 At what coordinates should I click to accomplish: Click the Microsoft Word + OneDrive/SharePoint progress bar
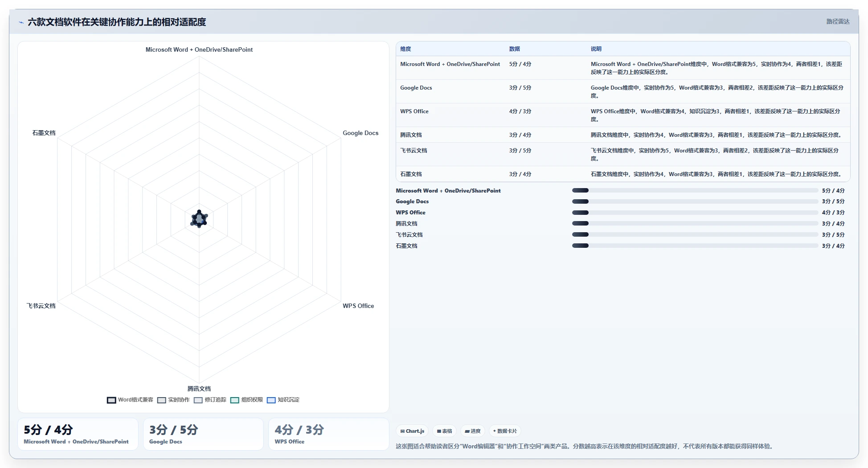coord(695,190)
